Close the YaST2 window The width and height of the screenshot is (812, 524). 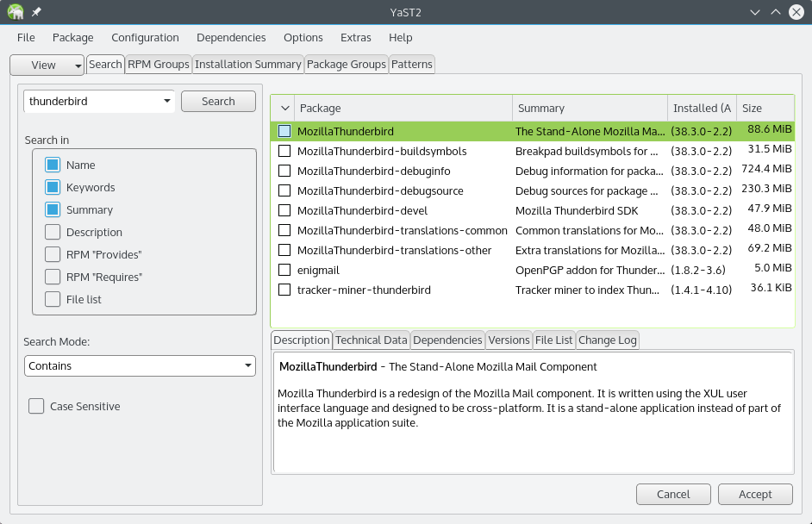pos(796,12)
